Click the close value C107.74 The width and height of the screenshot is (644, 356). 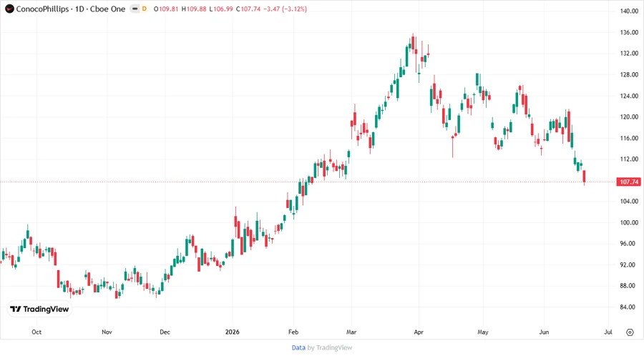tap(248, 9)
